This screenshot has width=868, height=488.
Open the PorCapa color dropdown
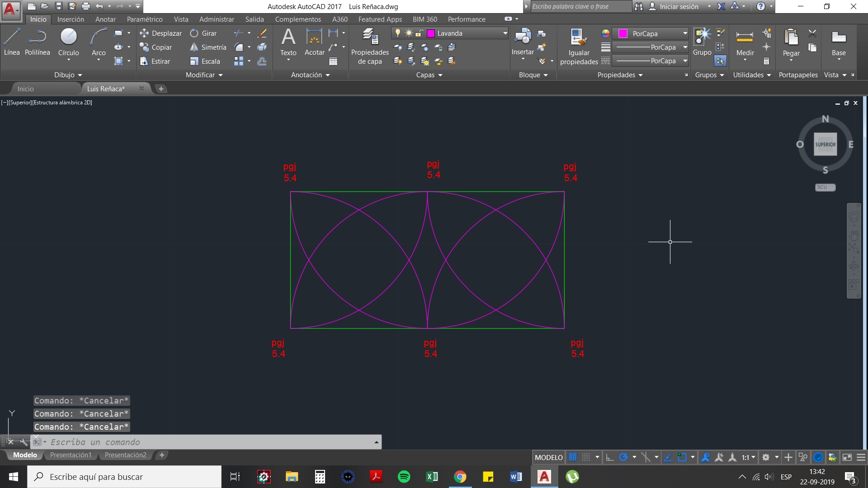pos(685,33)
